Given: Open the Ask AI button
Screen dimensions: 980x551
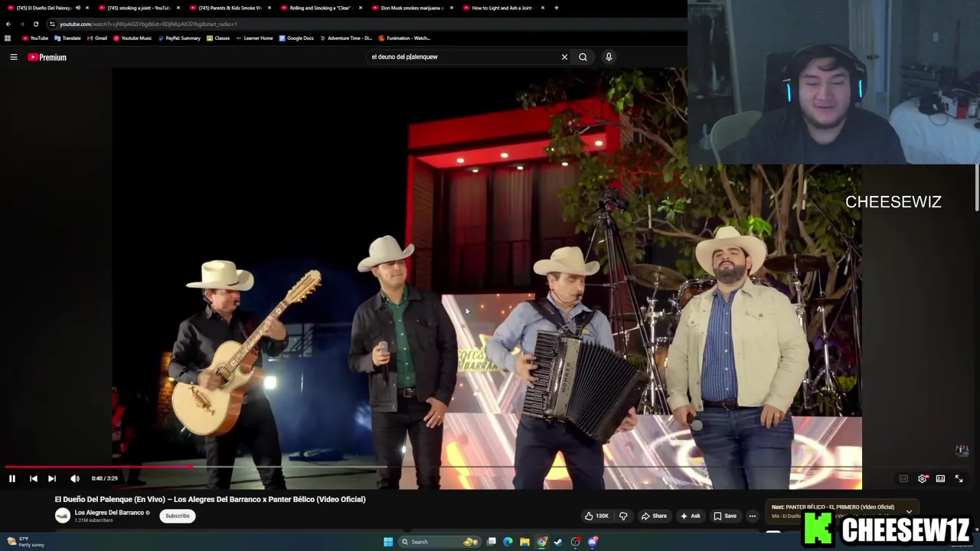Looking at the screenshot, I should 691,516.
